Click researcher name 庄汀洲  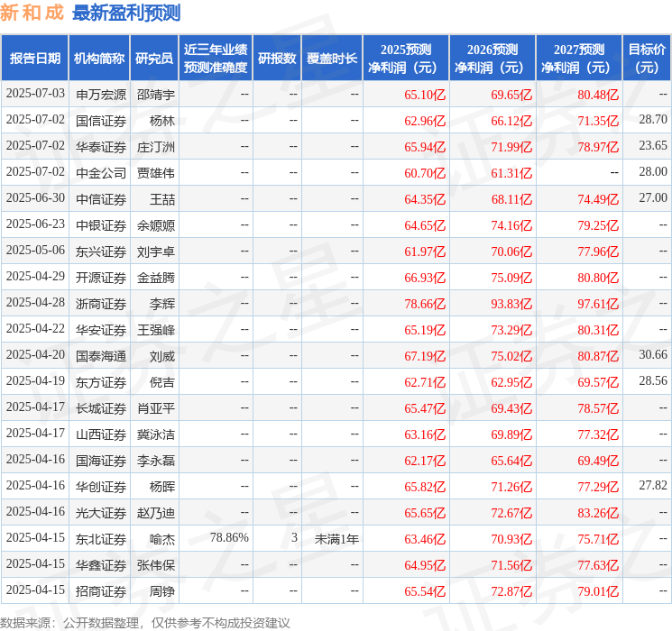pyautogui.click(x=156, y=147)
